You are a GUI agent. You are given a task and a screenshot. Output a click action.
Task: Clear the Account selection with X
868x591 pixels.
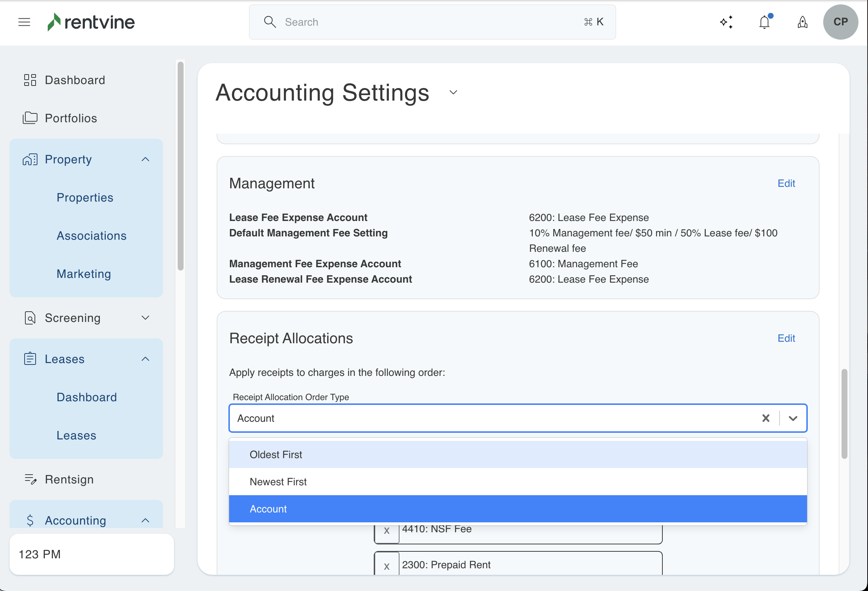pyautogui.click(x=766, y=418)
